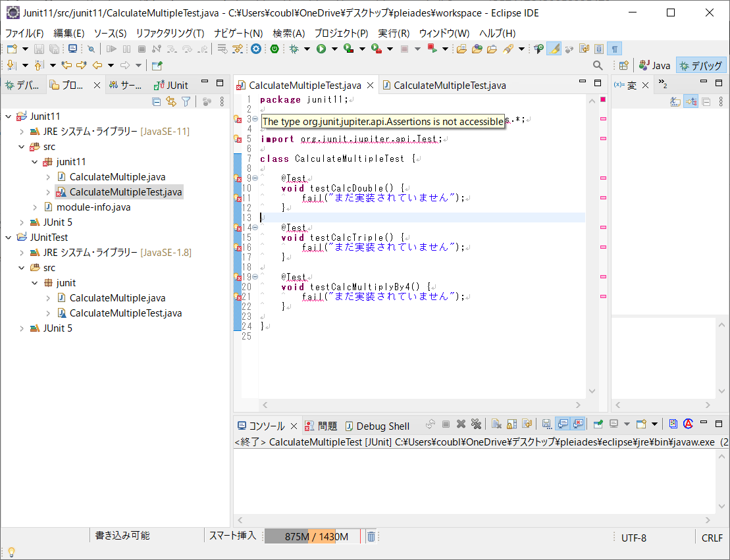Image resolution: width=730 pixels, height=560 pixels.
Task: Toggle Mark Occurrences highlighter
Action: tap(554, 49)
